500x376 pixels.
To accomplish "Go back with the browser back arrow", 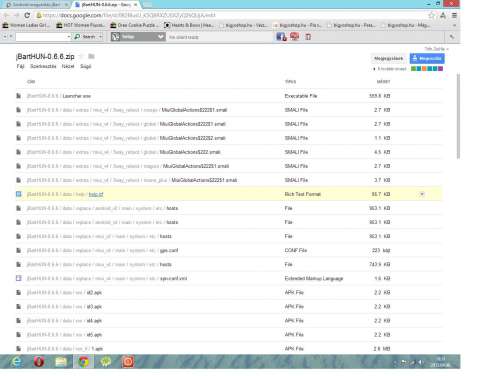I will pyautogui.click(x=6, y=15).
